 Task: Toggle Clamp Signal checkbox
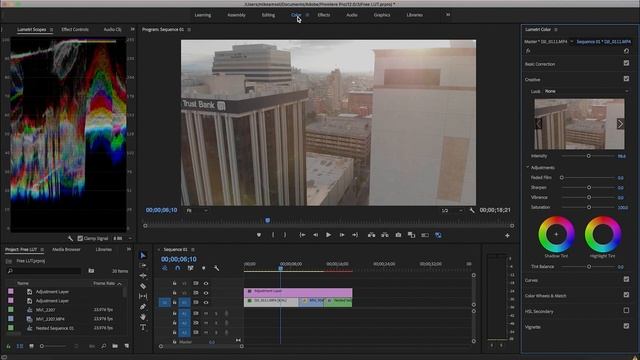point(80,238)
